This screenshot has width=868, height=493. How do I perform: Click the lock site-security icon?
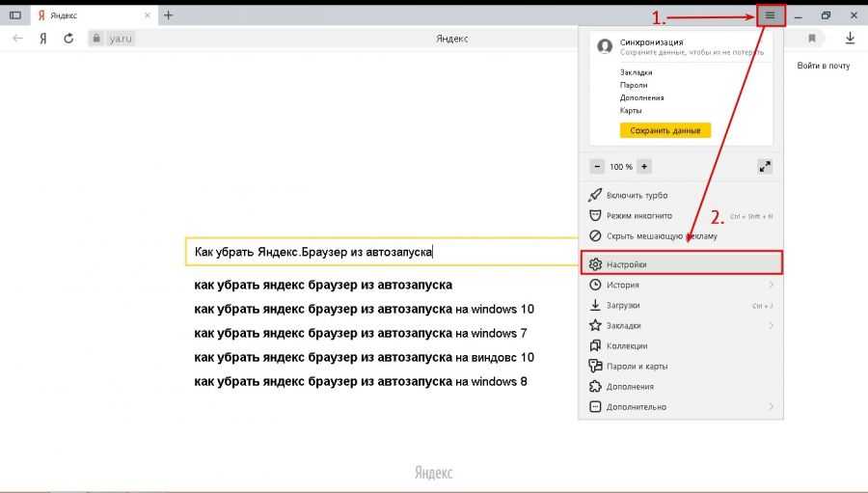coord(96,39)
